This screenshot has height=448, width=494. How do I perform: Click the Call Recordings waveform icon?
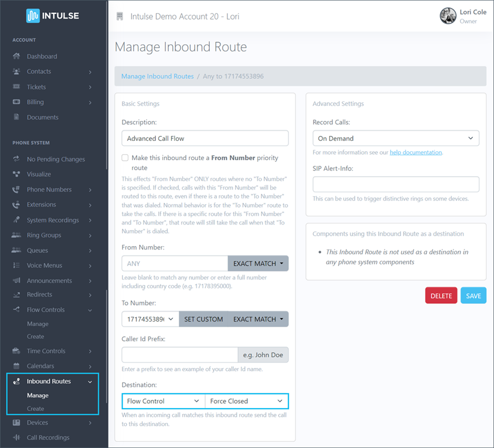pos(17,437)
